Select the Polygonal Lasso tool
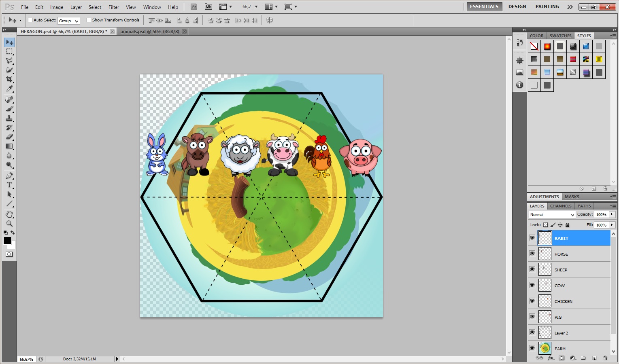The height and width of the screenshot is (364, 619). click(9, 61)
